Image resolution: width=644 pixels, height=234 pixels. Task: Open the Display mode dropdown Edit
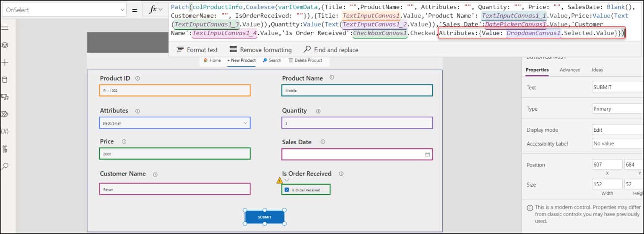click(617, 130)
